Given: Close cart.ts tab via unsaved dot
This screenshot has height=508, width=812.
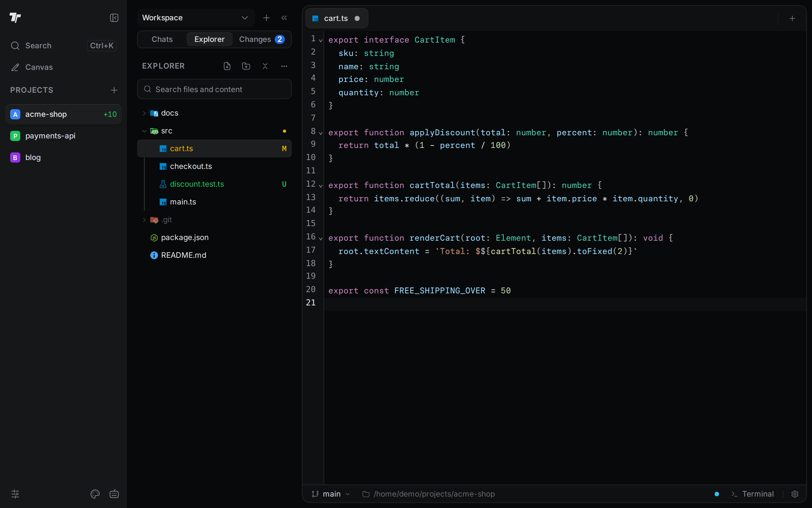Looking at the screenshot, I should click(357, 18).
